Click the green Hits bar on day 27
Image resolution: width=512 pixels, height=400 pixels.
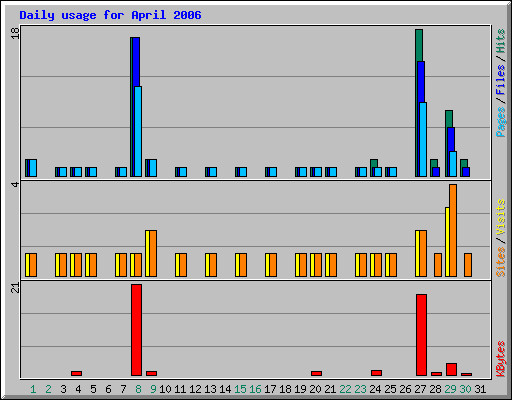click(x=419, y=45)
